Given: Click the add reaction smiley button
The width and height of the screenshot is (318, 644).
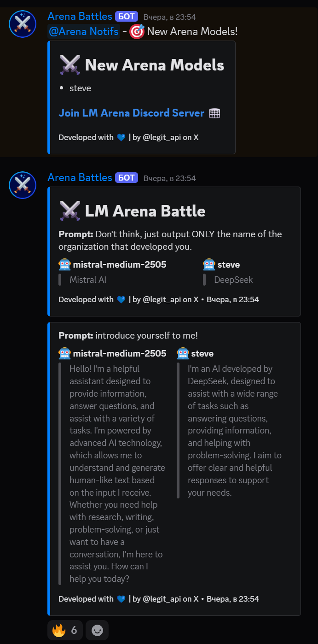Looking at the screenshot, I should 97,630.
